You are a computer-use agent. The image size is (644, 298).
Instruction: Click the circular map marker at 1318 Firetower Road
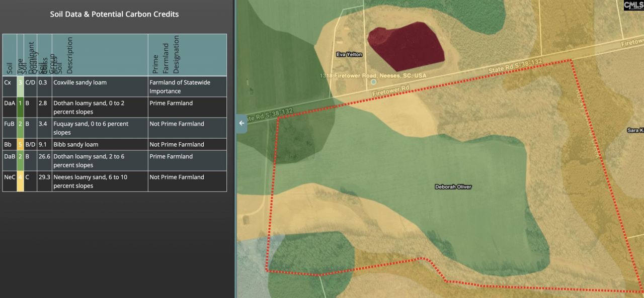click(x=373, y=81)
